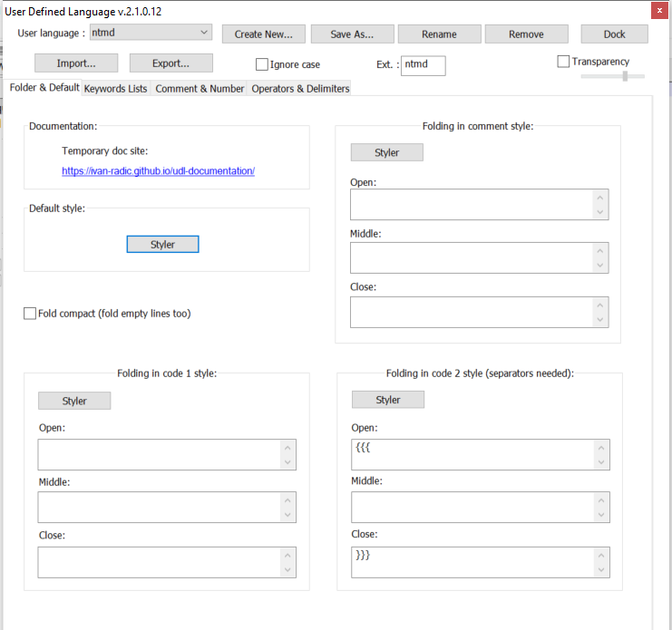Click the Dock button
Image resolution: width=672 pixels, height=630 pixels.
pos(614,34)
